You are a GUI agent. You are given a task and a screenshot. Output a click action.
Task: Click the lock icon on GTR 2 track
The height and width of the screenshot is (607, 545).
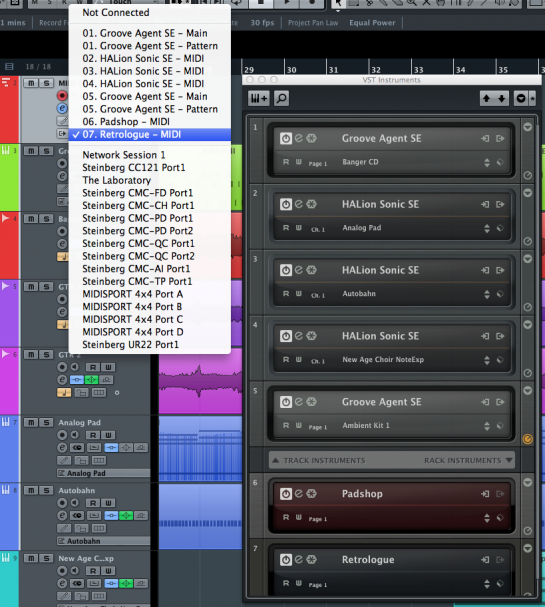click(81, 393)
